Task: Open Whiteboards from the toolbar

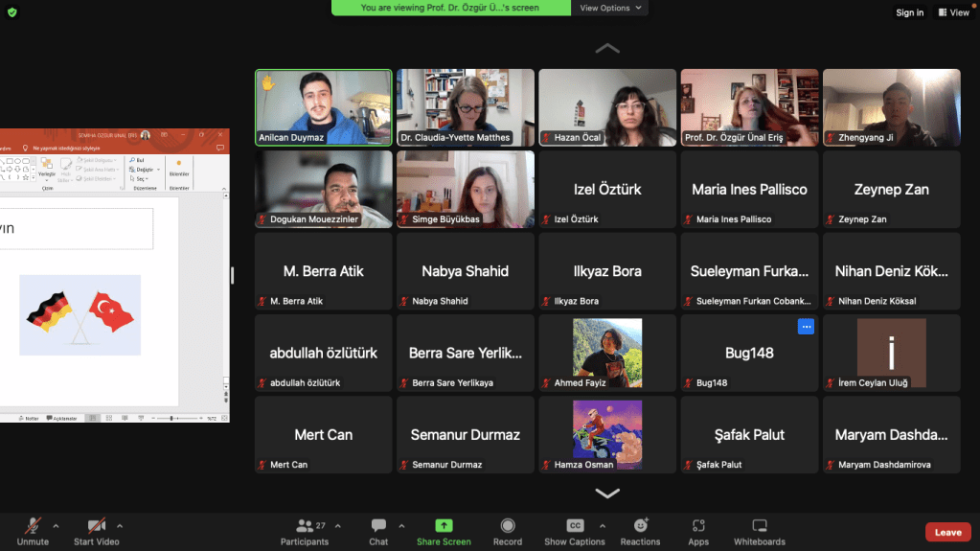Action: coord(760,526)
